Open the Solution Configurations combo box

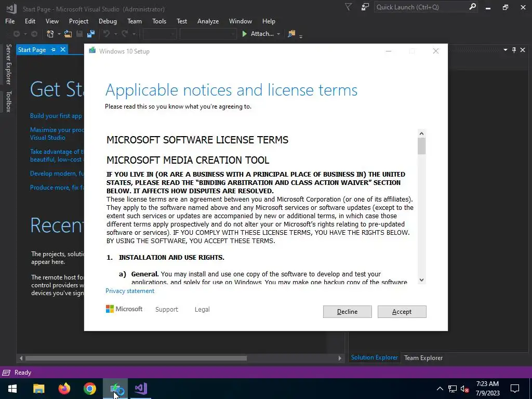[x=159, y=34]
